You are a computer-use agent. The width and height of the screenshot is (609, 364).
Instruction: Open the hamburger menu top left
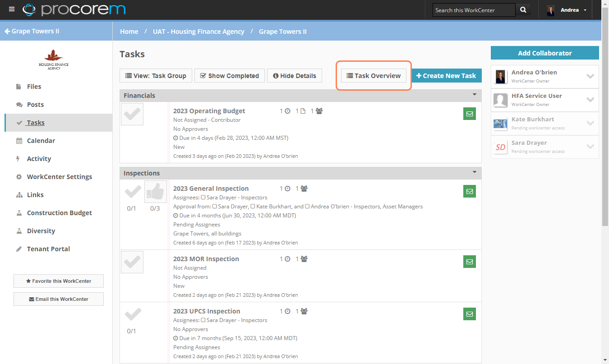[x=12, y=9]
